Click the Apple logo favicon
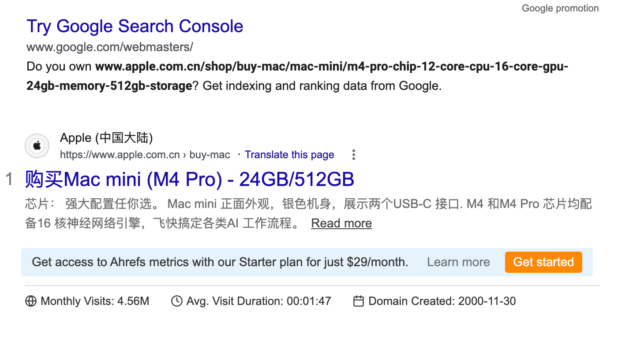Image resolution: width=644 pixels, height=364 pixels. click(37, 146)
